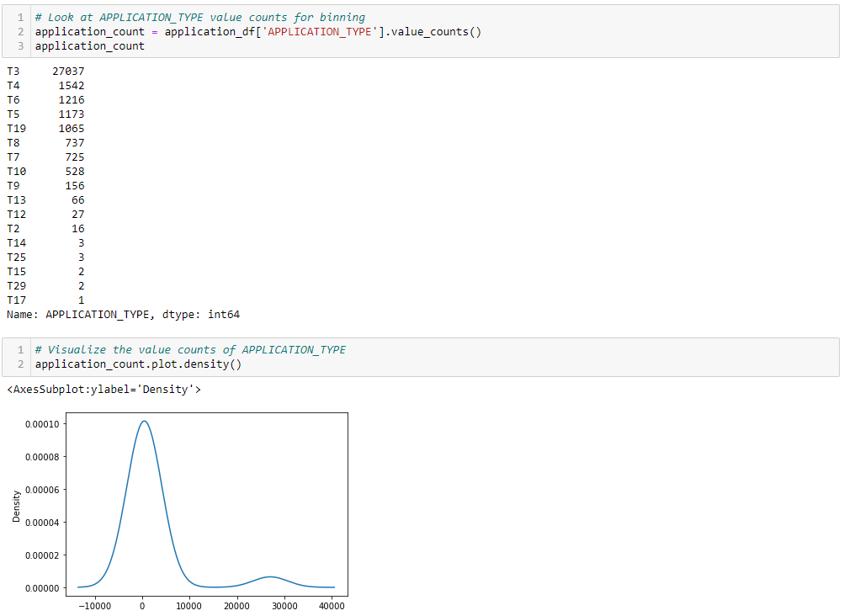Viewport: 844px width, 616px height.
Task: Click the comment line about APPLICATION_TYPE binning
Action: (x=199, y=17)
